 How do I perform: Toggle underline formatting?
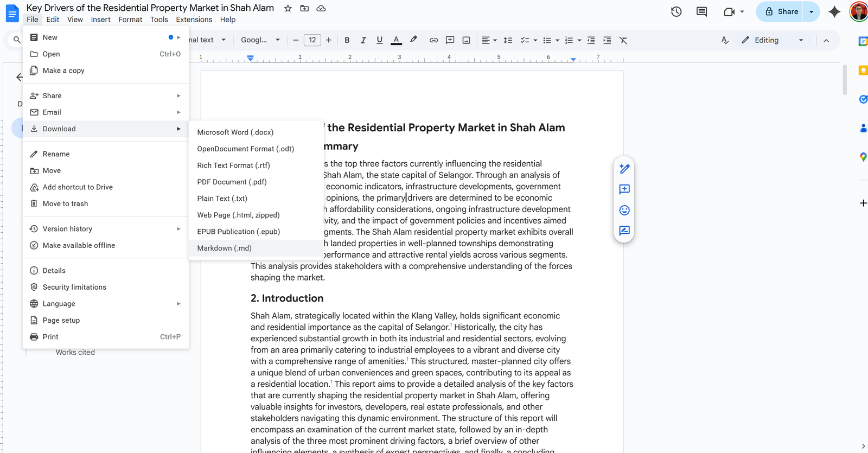pos(380,40)
